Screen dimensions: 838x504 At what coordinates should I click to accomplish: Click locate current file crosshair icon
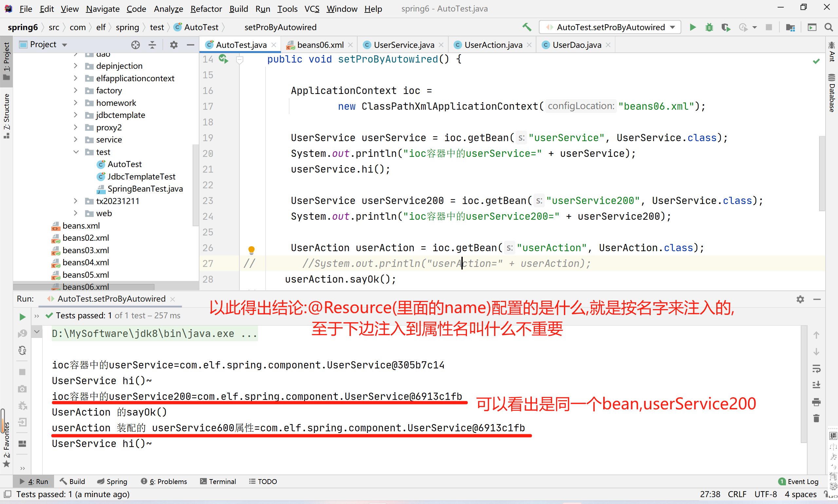tap(136, 45)
